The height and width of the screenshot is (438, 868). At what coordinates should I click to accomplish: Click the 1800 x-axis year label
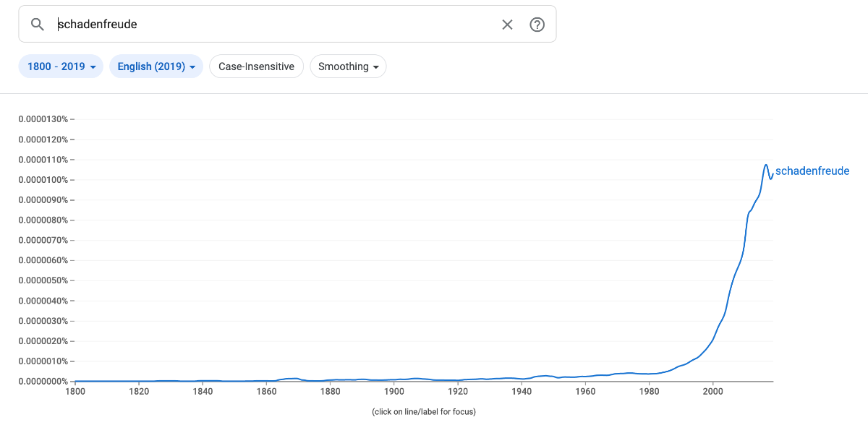(x=75, y=392)
